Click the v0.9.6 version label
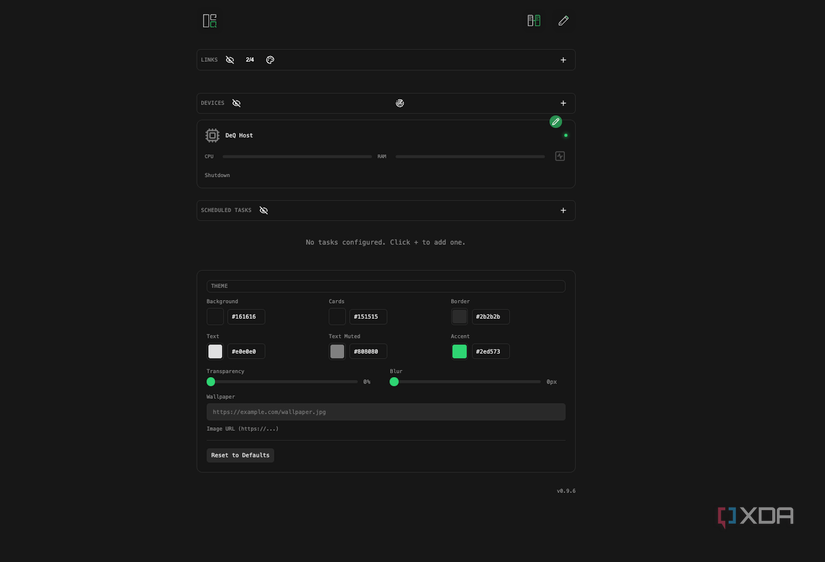Screen dimensions: 825x562 point(566,491)
